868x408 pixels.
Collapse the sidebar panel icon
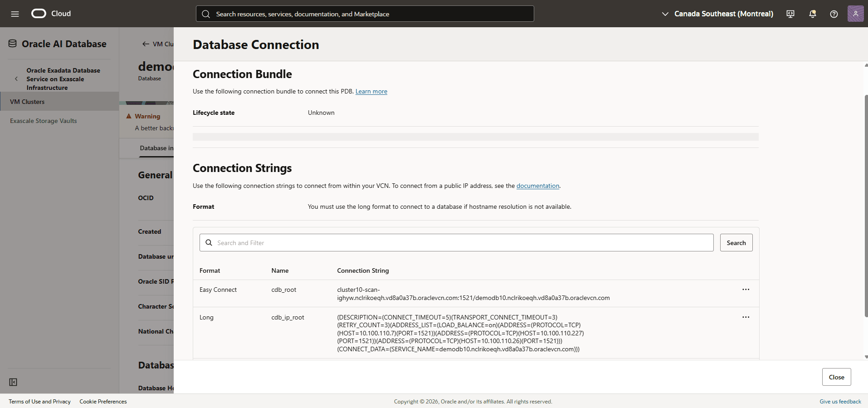(13, 382)
